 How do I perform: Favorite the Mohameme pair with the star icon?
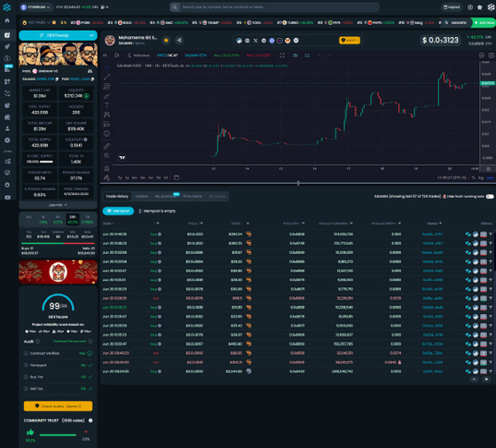pyautogui.click(x=166, y=40)
